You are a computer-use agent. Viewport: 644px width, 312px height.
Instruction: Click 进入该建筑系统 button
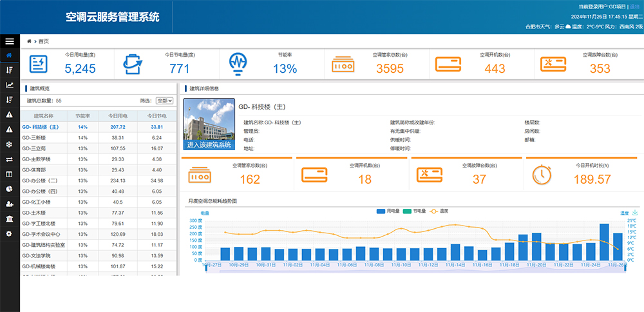click(208, 145)
